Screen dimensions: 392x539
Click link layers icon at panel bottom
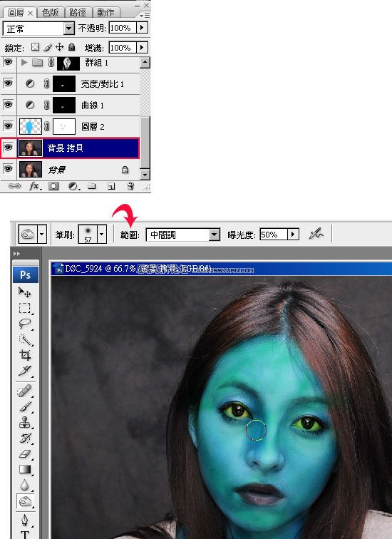(x=14, y=186)
